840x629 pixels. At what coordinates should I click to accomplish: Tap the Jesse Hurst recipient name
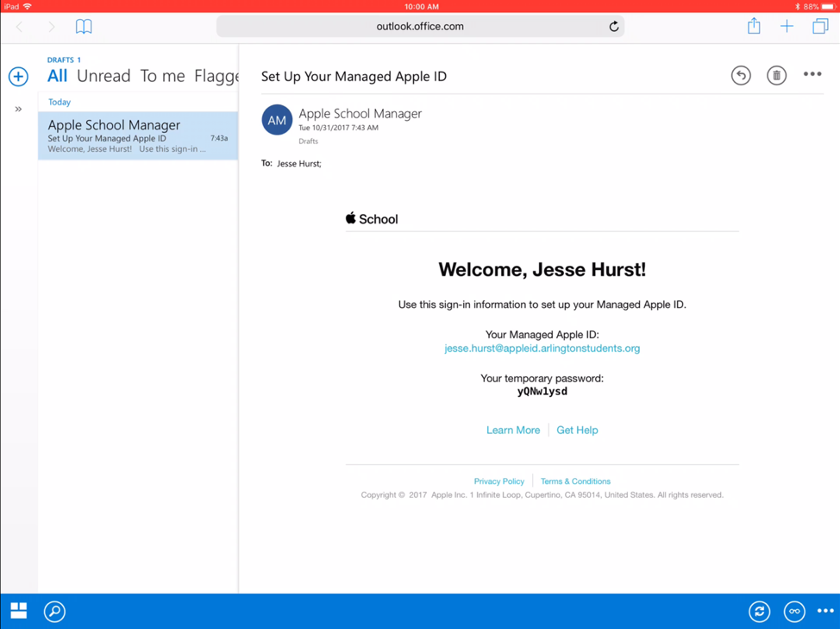click(299, 164)
